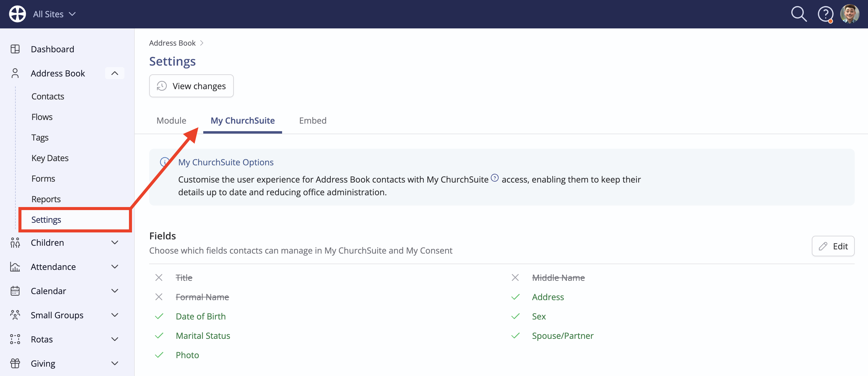This screenshot has width=868, height=376.
Task: Expand the Attendance section chevron
Action: tap(114, 267)
